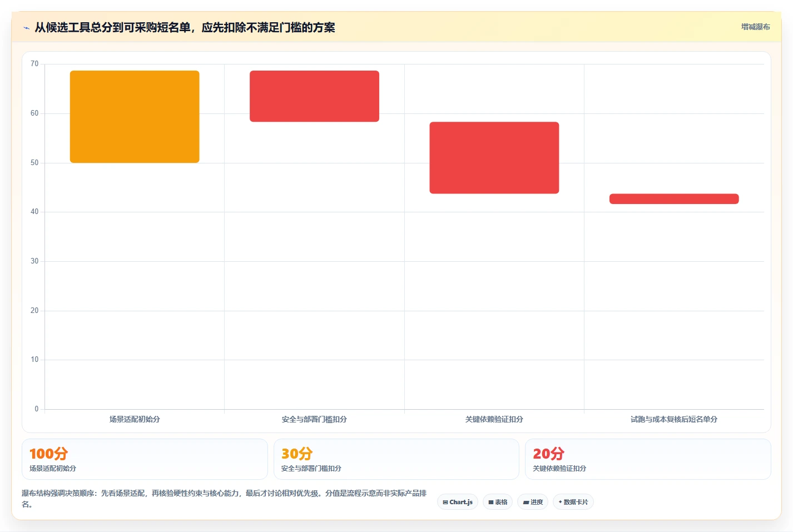Open the 100分 场景适配初始分 data card
This screenshot has width=793, height=532.
(145, 459)
